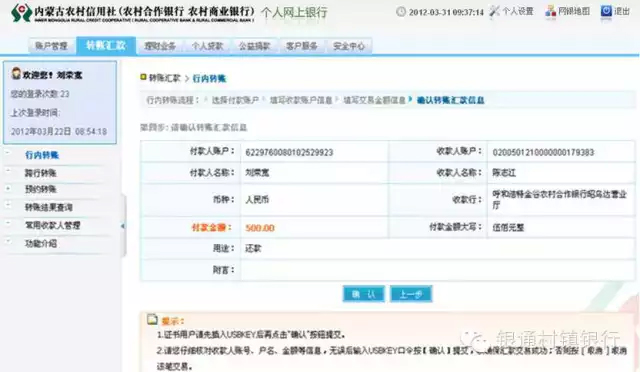Click the clock icon beside the timestamp
Screen dimensions: 640x372
[401, 11]
